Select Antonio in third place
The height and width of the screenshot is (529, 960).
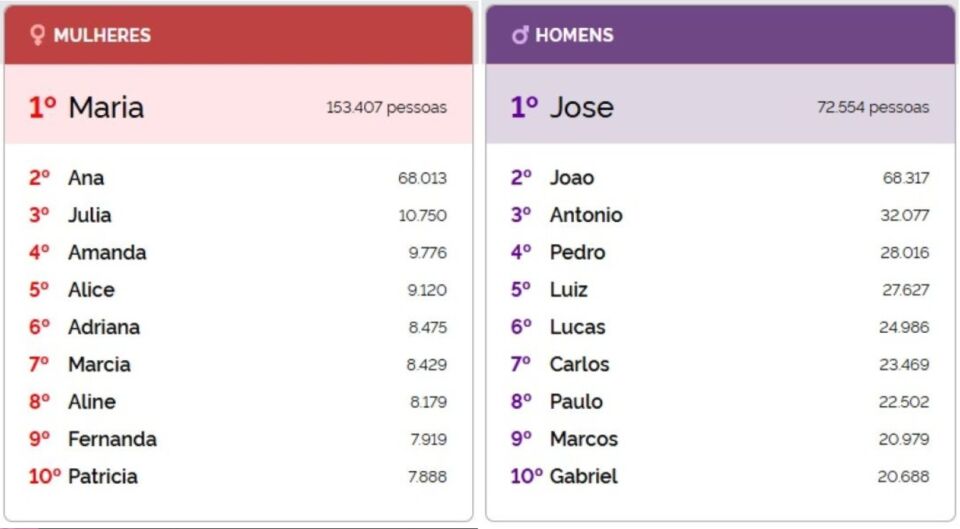tap(586, 215)
